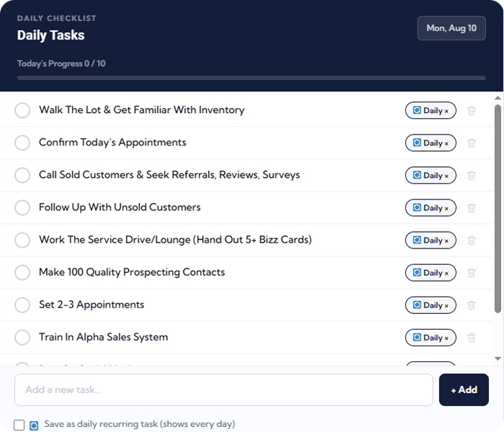
Task: Click trash icon for Confirm Today's Appointments
Action: [x=471, y=143]
